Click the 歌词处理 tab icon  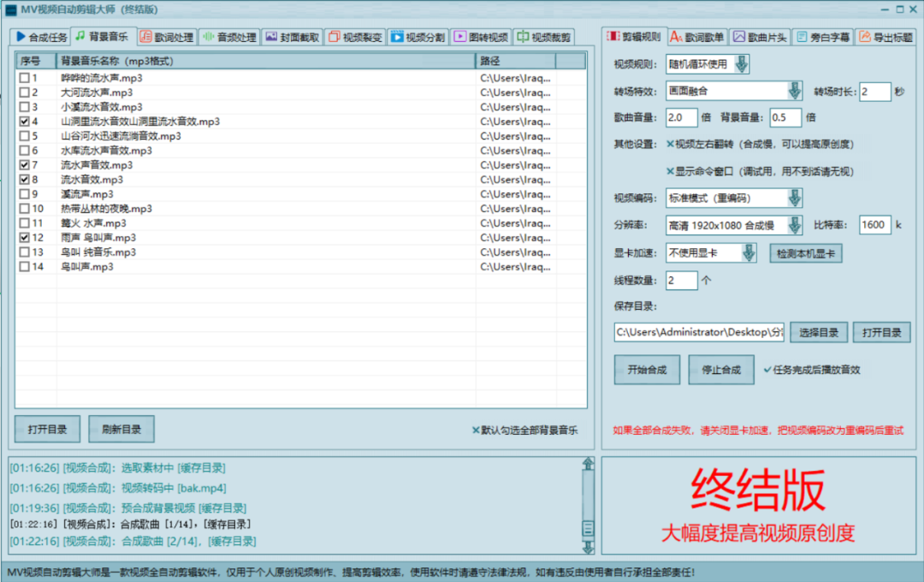(145, 38)
